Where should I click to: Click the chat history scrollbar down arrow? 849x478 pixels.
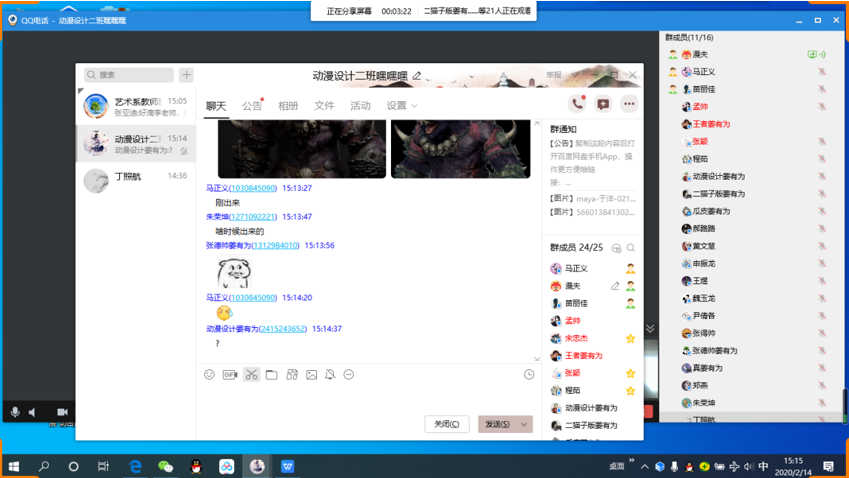coord(537,359)
